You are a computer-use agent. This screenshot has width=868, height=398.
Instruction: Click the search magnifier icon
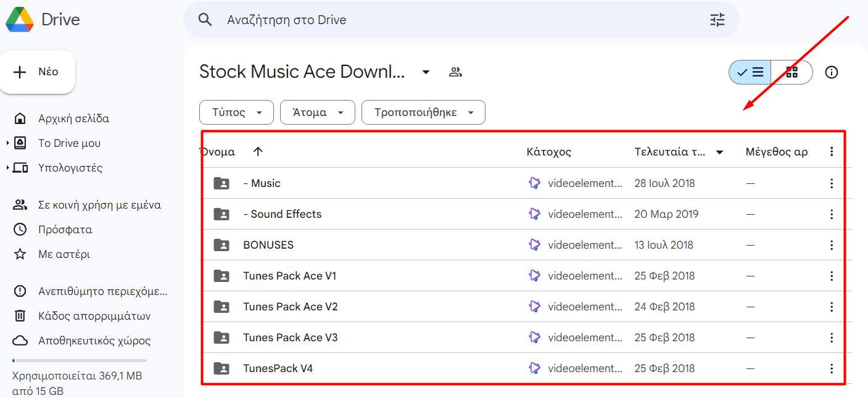coord(205,20)
